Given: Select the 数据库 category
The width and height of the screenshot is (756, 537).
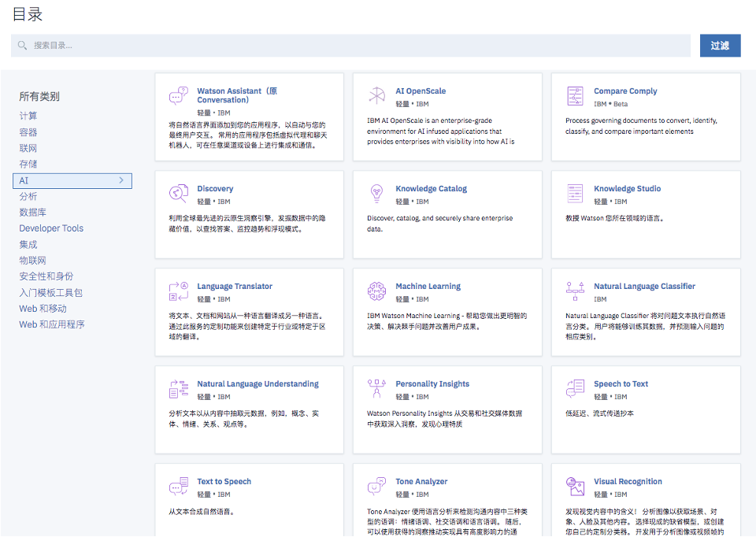Looking at the screenshot, I should coord(33,212).
